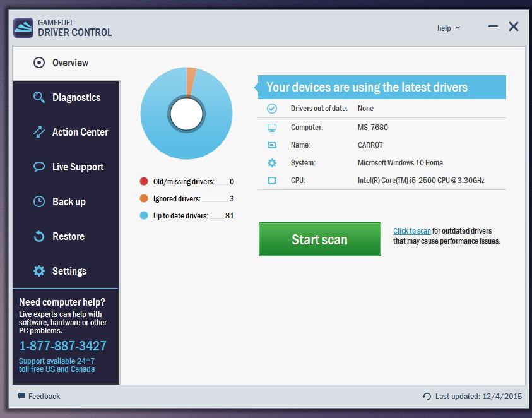This screenshot has height=418, width=532.
Task: Click the Diagnostics magnifier icon
Action: coord(39,97)
